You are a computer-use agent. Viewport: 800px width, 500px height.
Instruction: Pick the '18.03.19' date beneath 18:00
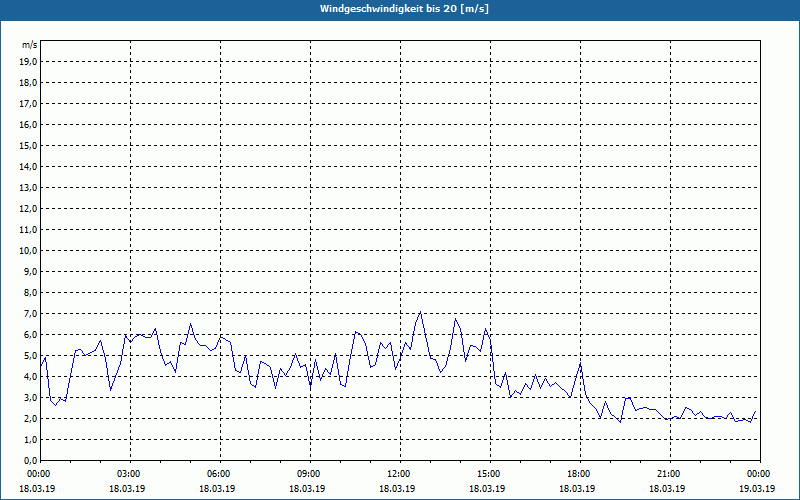point(577,489)
